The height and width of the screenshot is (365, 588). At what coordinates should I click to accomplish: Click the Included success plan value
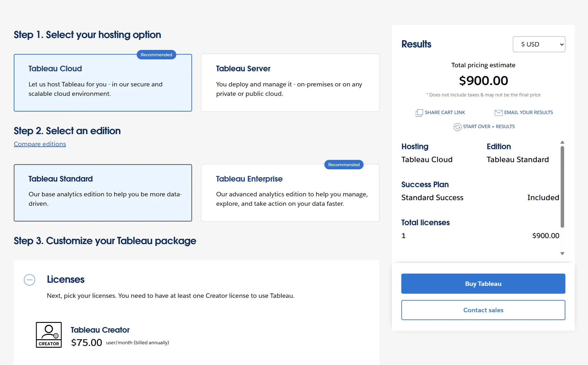pyautogui.click(x=543, y=198)
